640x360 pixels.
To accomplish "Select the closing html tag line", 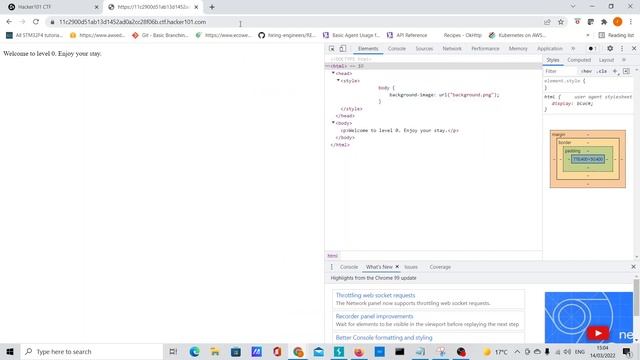I will 340,145.
